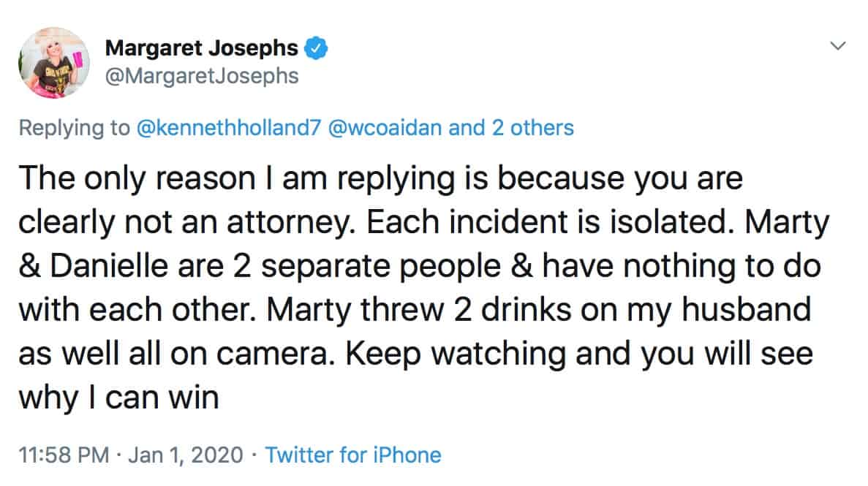Expand the "and 2 others" recipients
Viewport: 868px width, 486px height.
pos(511,128)
